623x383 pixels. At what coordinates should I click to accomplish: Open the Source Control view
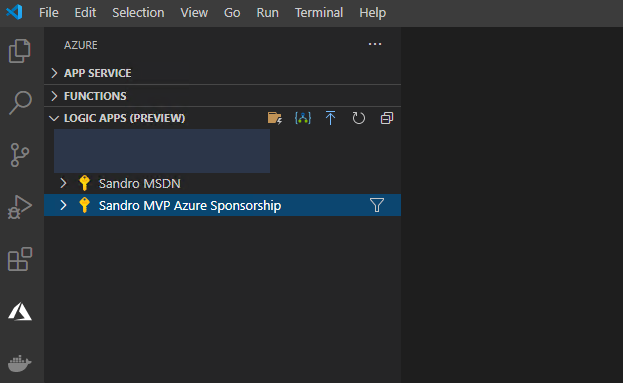click(x=20, y=155)
